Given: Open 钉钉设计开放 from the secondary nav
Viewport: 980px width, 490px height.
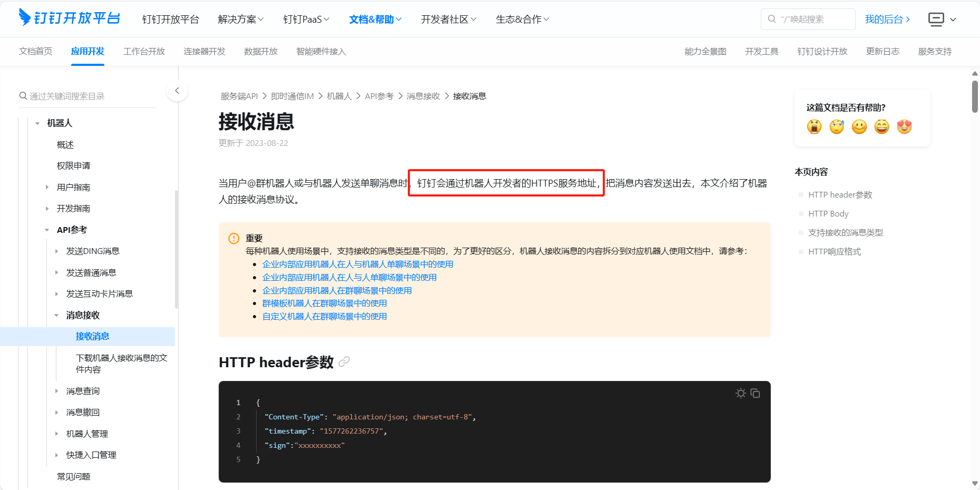Looking at the screenshot, I should pyautogui.click(x=822, y=51).
